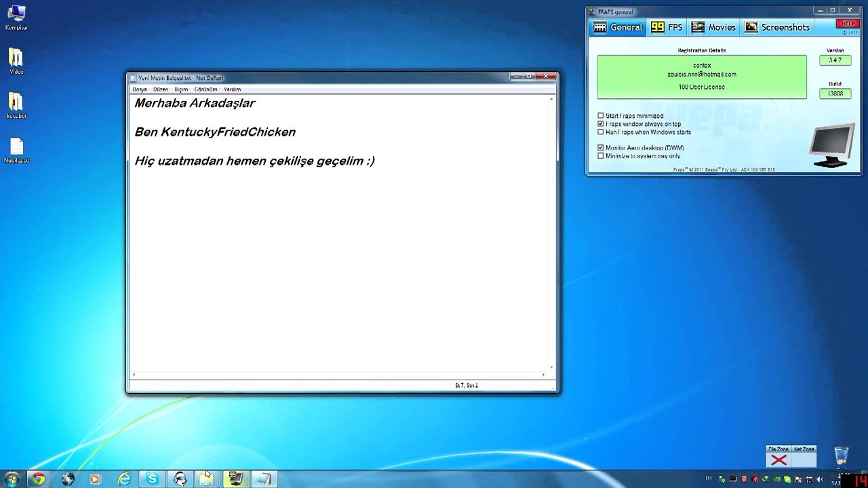
Task: Click the monitor graphic in Fraps window
Action: click(x=832, y=146)
